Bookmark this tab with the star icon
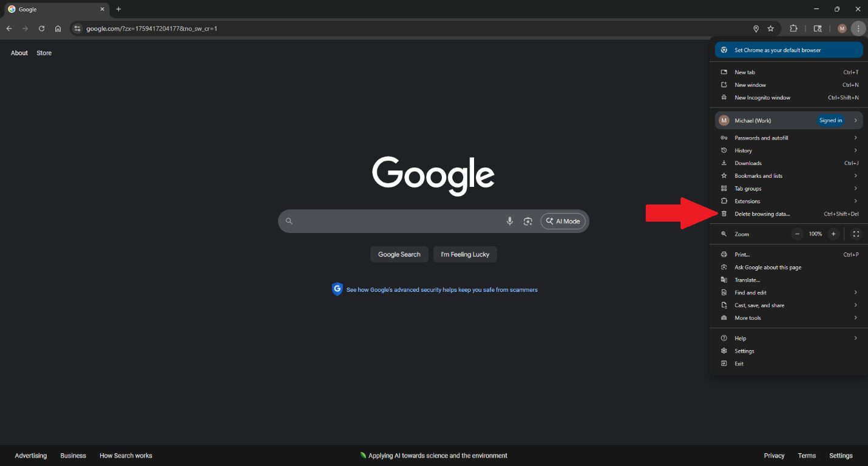 (771, 29)
